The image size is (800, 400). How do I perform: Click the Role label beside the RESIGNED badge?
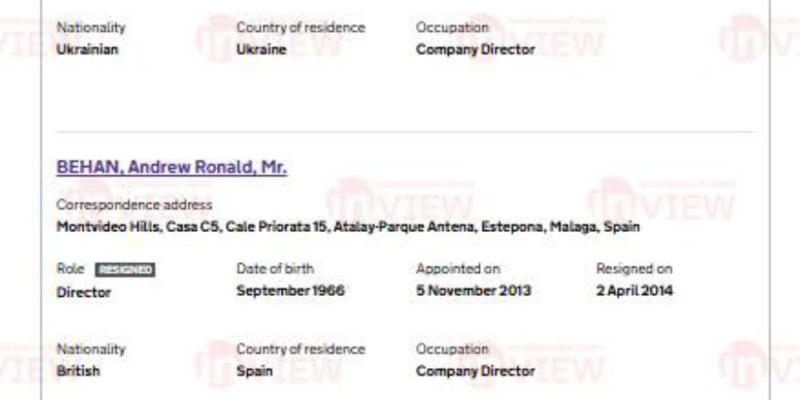tap(71, 269)
